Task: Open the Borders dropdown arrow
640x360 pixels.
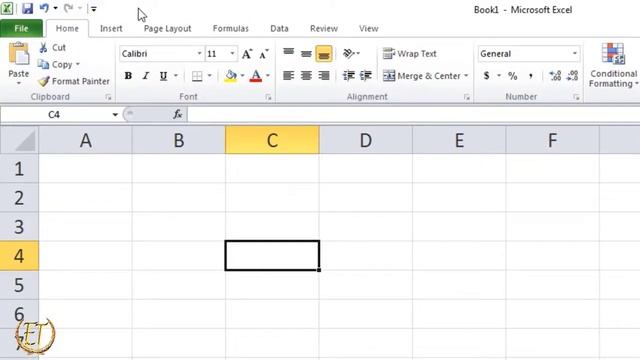Action: point(209,76)
